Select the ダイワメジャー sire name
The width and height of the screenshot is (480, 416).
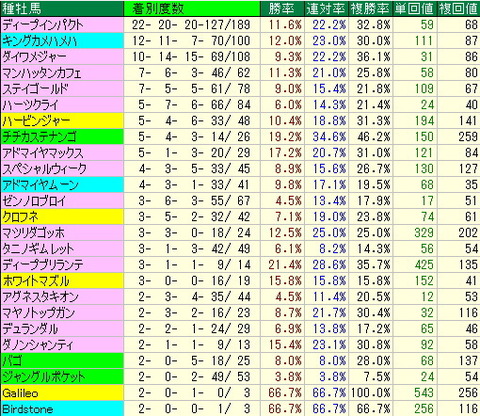click(x=34, y=57)
